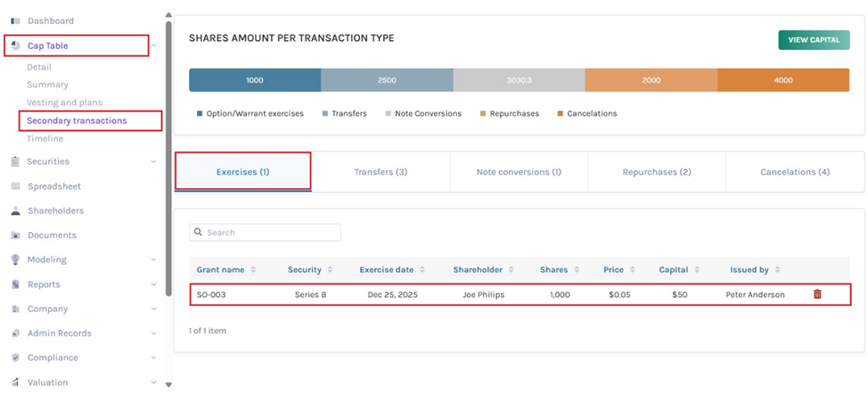Sort by Security column arrows

coord(330,269)
